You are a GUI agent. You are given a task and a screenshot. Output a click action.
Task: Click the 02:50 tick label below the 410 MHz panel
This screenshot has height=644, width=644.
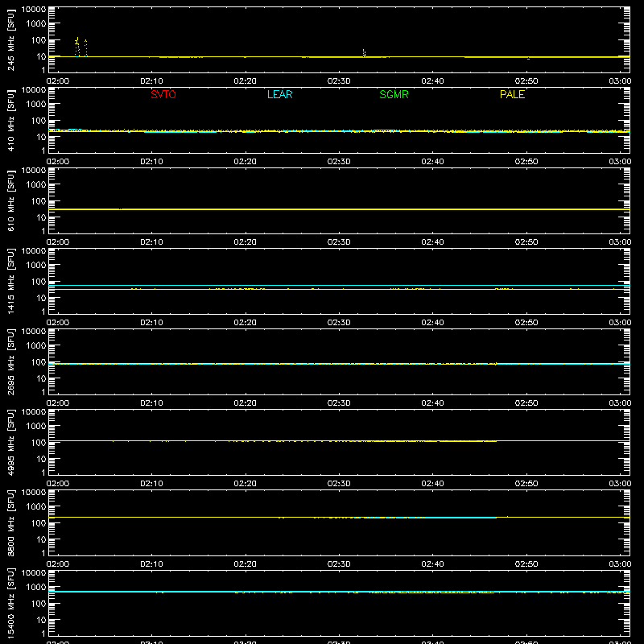point(526,162)
